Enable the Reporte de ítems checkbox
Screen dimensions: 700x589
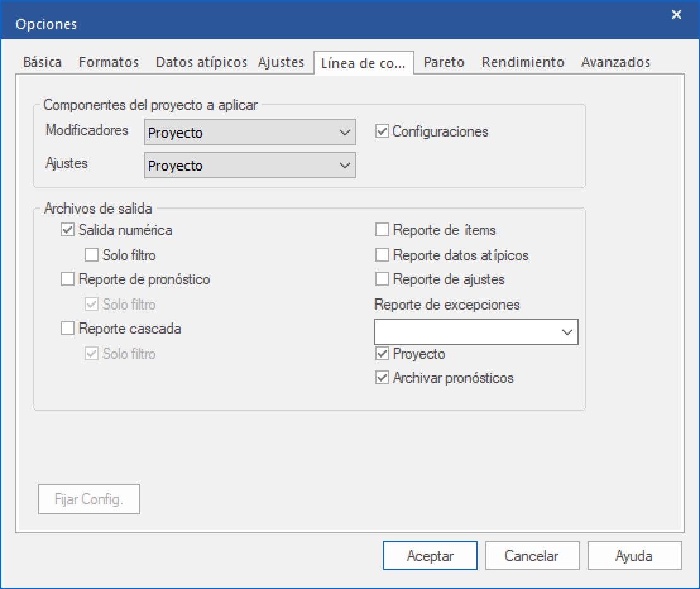[382, 230]
